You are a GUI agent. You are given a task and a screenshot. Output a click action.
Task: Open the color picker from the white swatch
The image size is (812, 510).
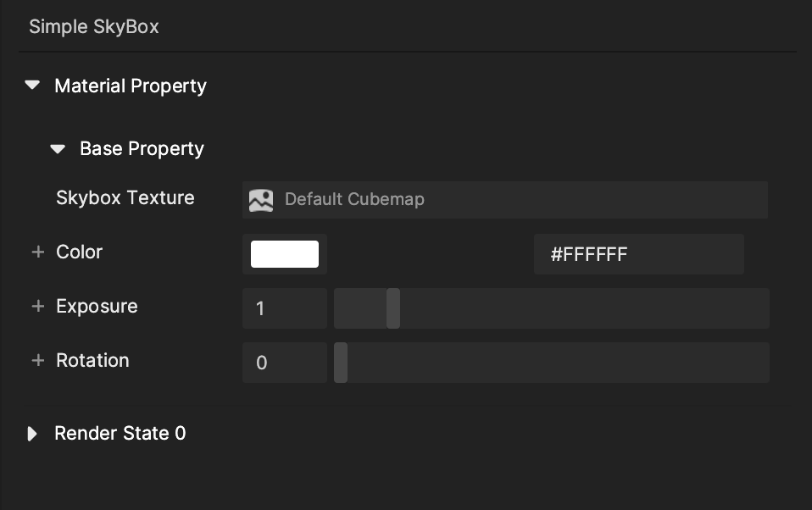[x=285, y=253]
